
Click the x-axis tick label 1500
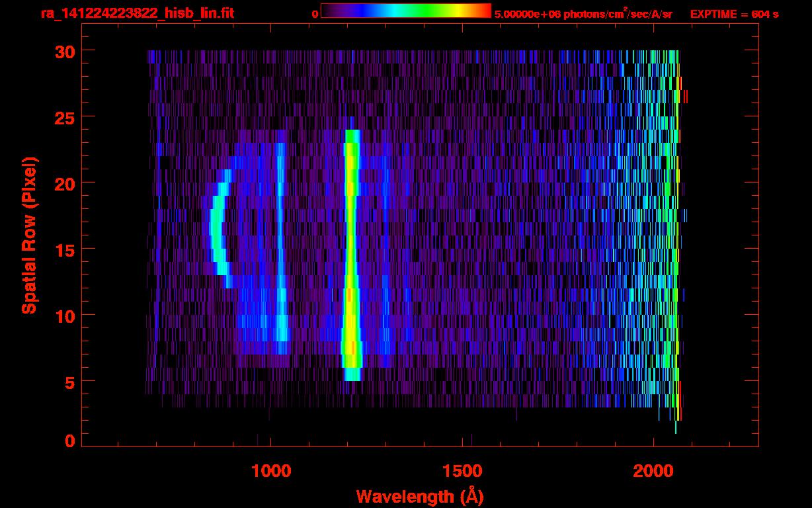462,471
